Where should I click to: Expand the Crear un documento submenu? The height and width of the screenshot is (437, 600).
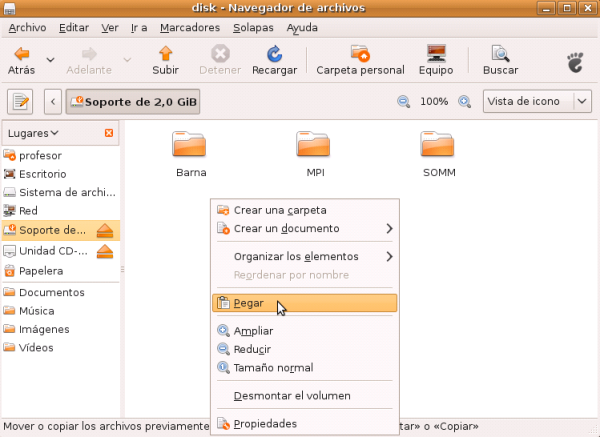[x=389, y=228]
